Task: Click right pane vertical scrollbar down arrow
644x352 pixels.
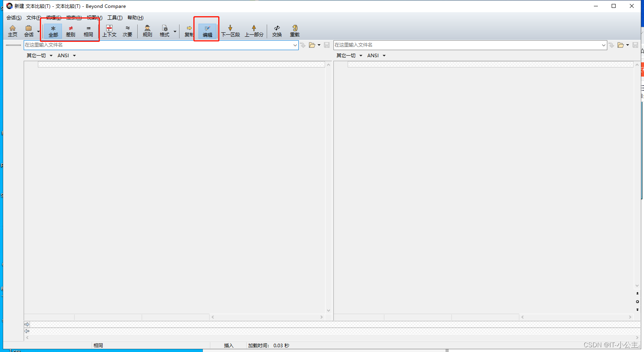Action: (637, 286)
